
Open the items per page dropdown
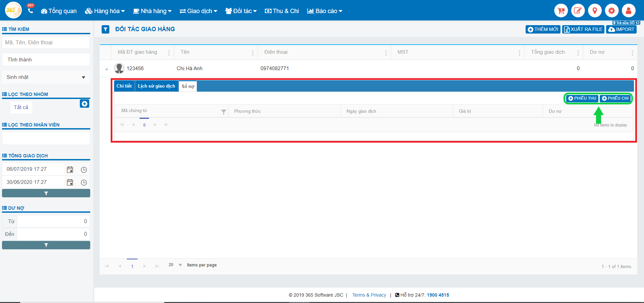[180, 265]
